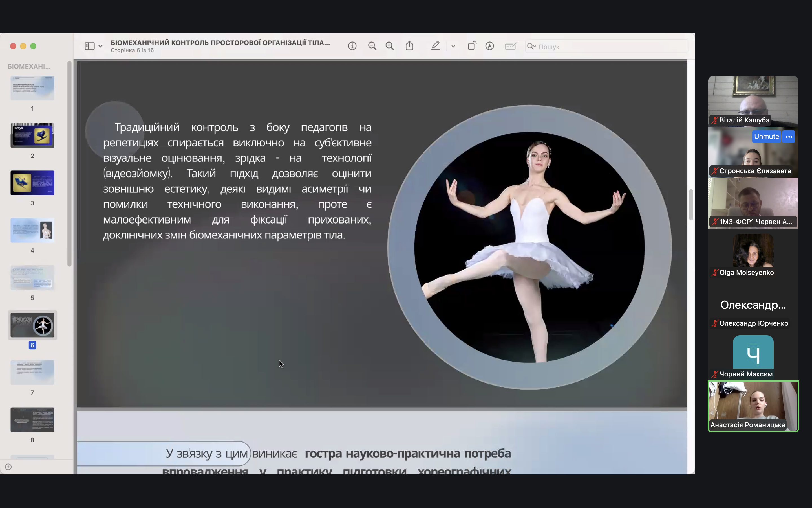Click the muted mic icon for 1МЗ-ФСР1 Червен
This screenshot has width=812, height=508.
[x=715, y=222]
